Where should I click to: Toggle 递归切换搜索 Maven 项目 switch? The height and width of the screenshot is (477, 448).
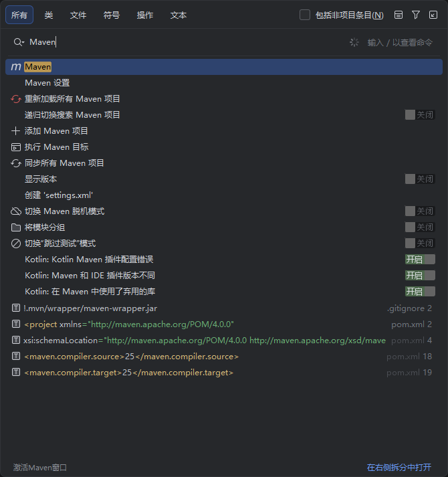click(420, 115)
